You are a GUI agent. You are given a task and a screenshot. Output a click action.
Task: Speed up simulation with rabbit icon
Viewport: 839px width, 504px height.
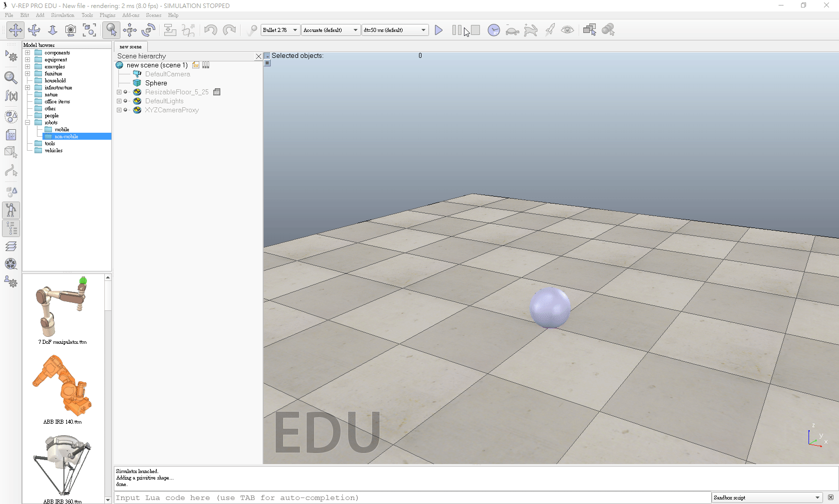pyautogui.click(x=530, y=30)
